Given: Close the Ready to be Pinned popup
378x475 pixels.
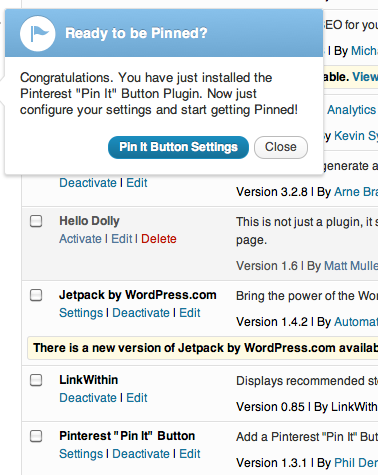Looking at the screenshot, I should click(281, 147).
